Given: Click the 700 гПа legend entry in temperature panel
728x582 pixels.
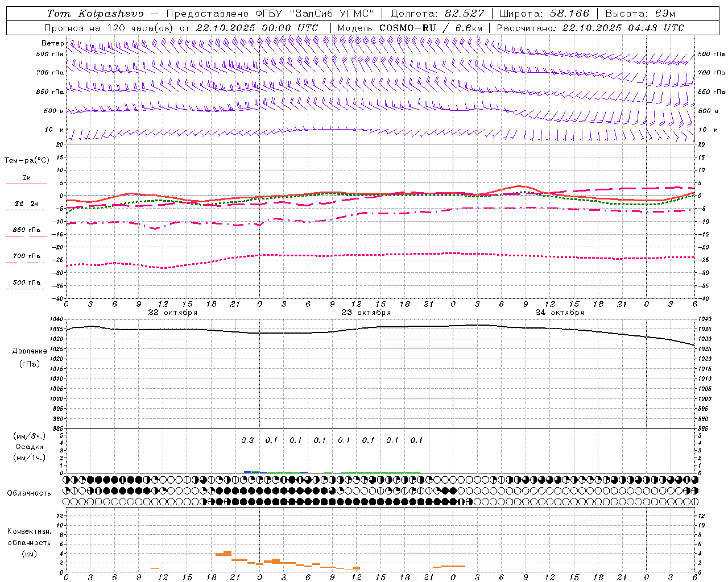Looking at the screenshot, I should tap(27, 256).
